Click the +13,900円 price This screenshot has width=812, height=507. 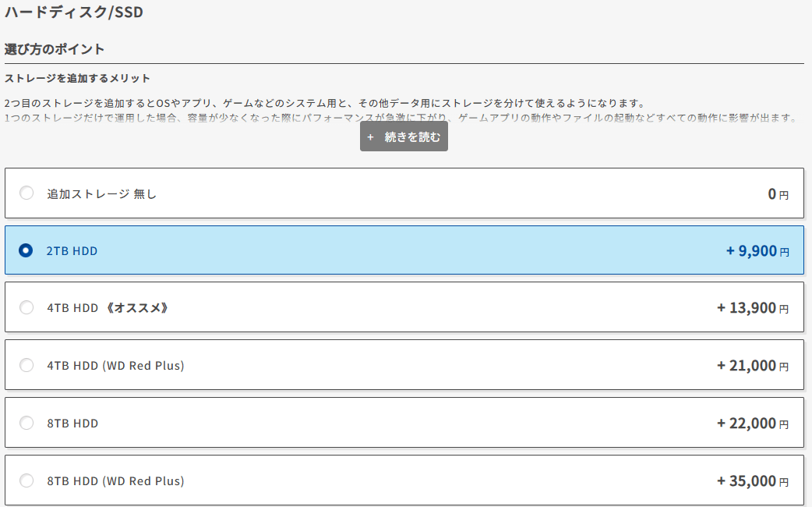[x=752, y=307]
